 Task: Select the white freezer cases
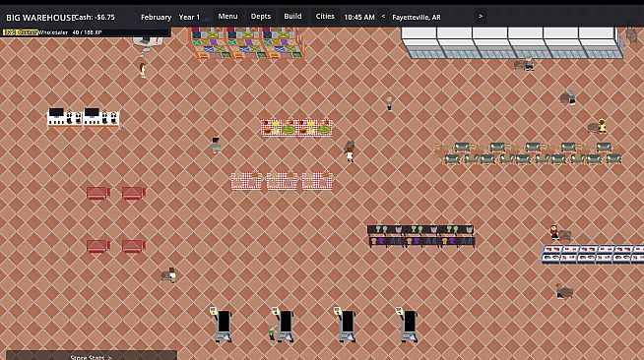coord(512,42)
